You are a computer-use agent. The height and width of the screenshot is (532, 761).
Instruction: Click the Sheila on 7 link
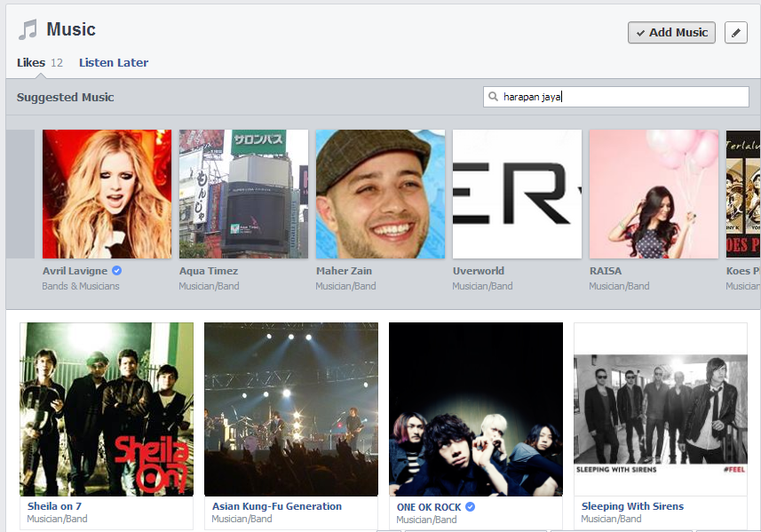click(x=54, y=506)
